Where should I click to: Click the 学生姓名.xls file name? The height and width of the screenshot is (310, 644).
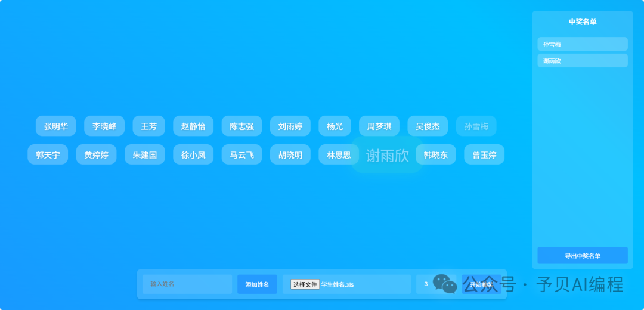[338, 284]
